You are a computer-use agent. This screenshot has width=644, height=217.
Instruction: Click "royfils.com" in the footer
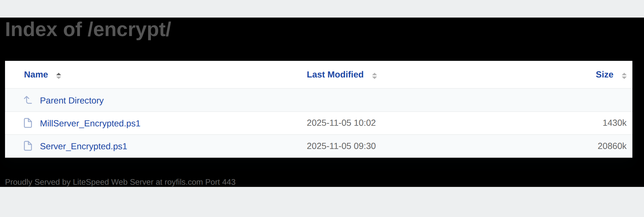tap(184, 182)
